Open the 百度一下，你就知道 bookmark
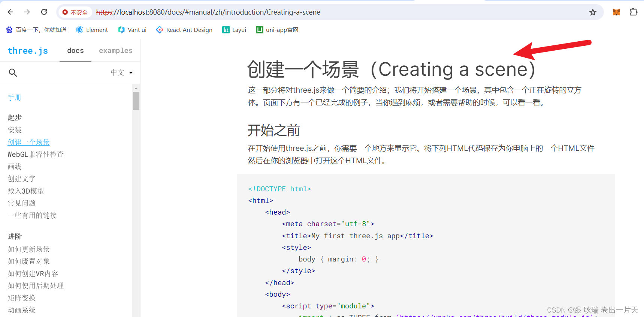 tap(36, 30)
